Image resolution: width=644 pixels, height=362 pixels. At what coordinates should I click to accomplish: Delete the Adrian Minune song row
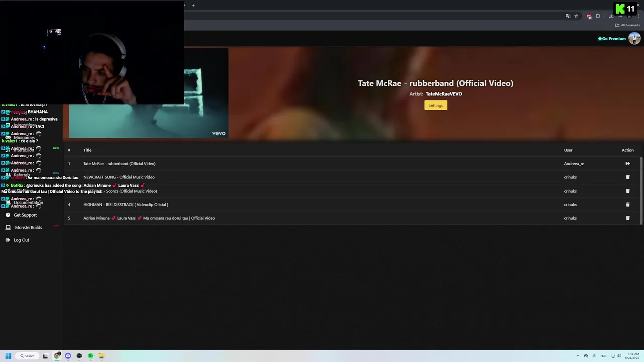[627, 218]
